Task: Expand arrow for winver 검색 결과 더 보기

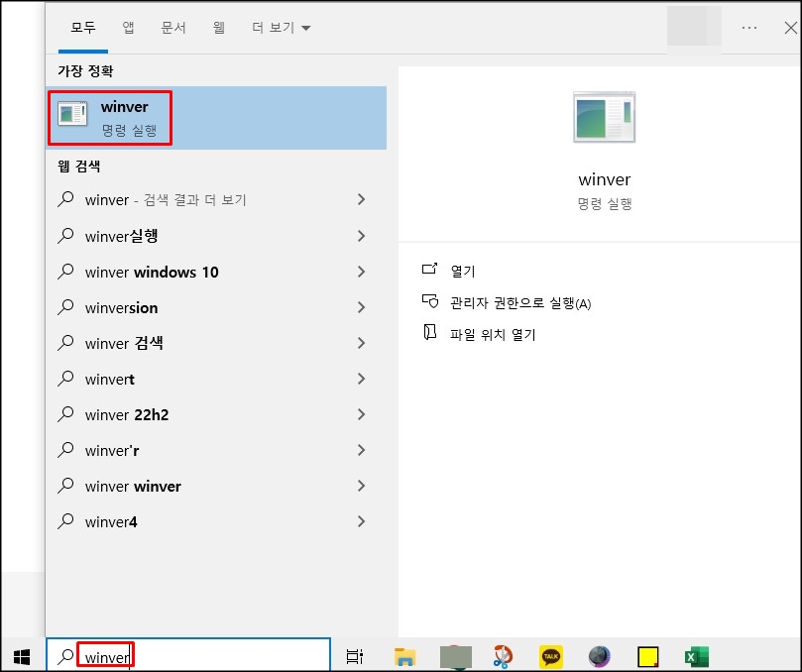Action: pyautogui.click(x=362, y=199)
